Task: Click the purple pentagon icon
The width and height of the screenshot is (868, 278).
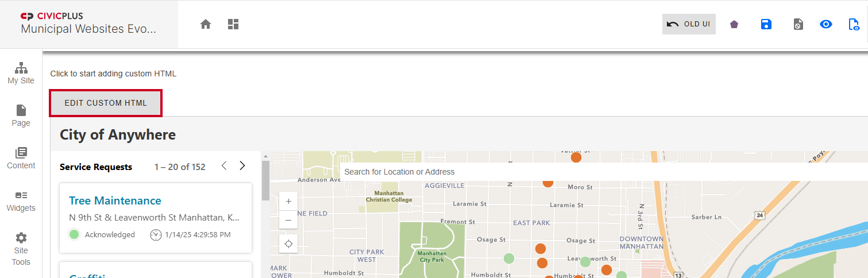Action: [734, 24]
